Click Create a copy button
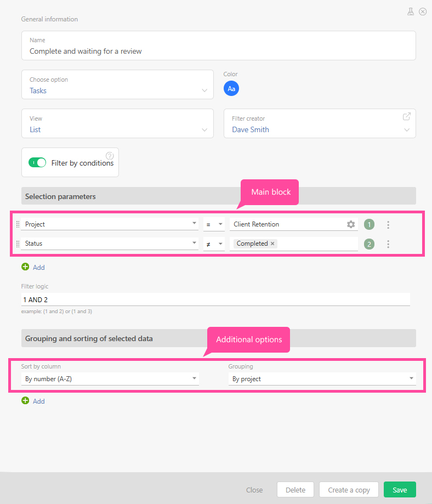432x504 pixels. point(349,490)
